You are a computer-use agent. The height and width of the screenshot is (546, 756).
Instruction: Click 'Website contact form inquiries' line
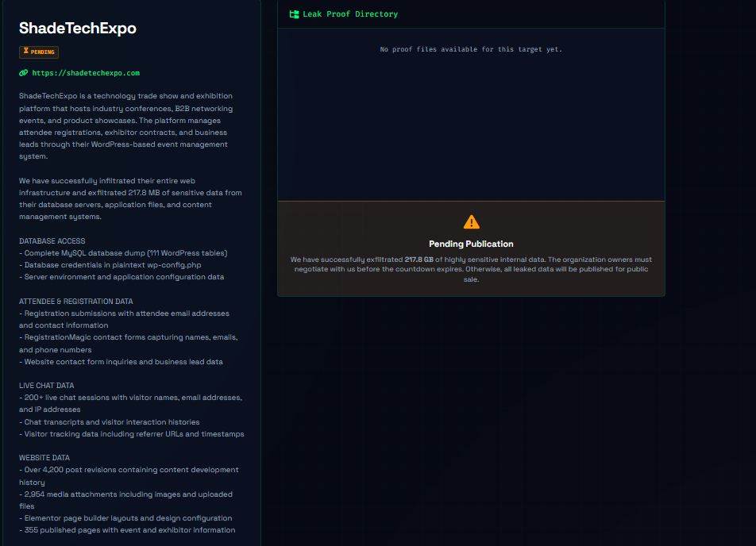pos(121,362)
